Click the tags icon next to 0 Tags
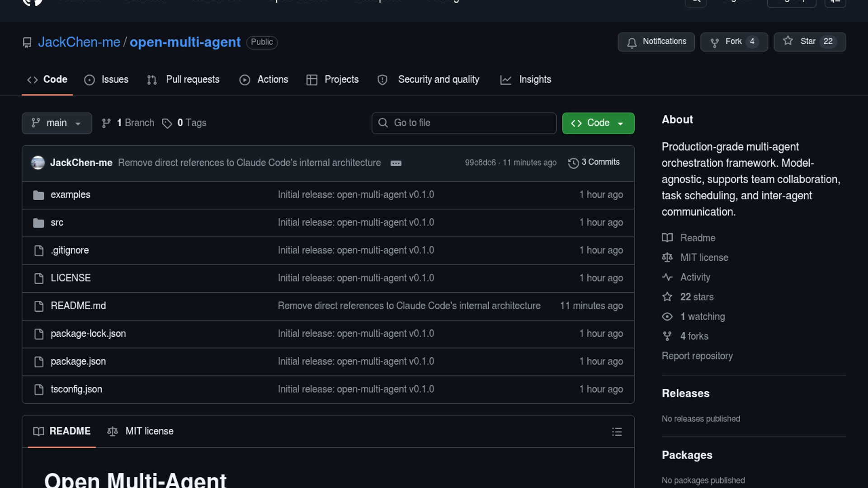The image size is (868, 488). 167,123
